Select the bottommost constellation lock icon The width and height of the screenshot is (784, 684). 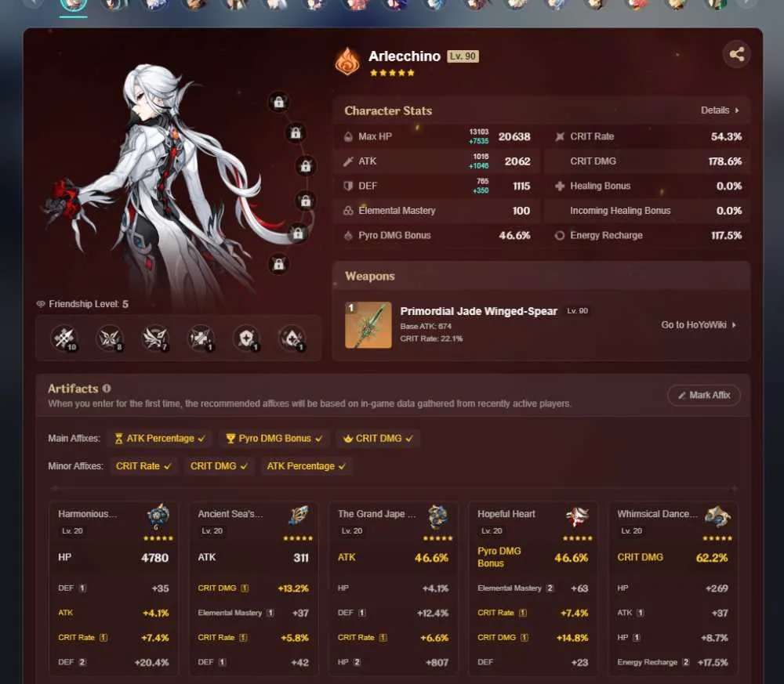click(x=279, y=263)
